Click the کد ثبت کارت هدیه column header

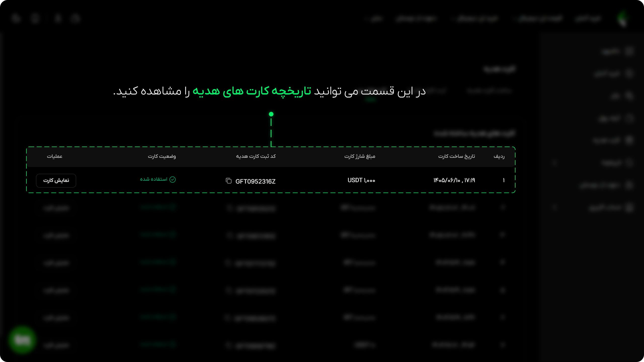pos(256,156)
